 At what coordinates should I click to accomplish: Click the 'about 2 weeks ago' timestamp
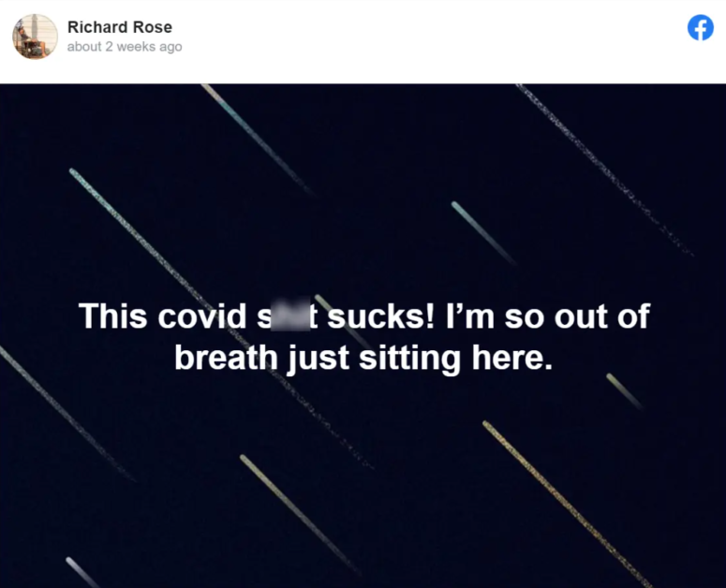[125, 47]
